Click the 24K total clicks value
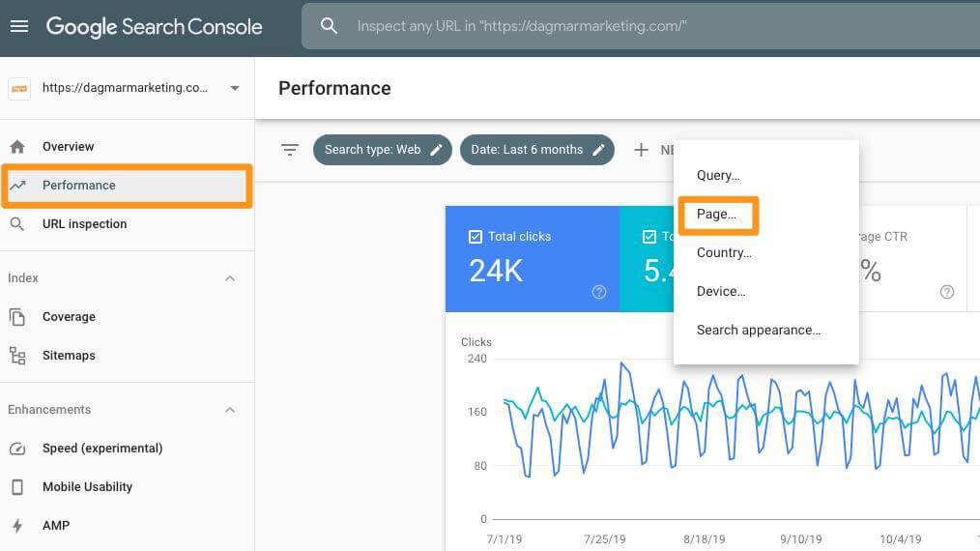This screenshot has width=980, height=551. (x=496, y=271)
